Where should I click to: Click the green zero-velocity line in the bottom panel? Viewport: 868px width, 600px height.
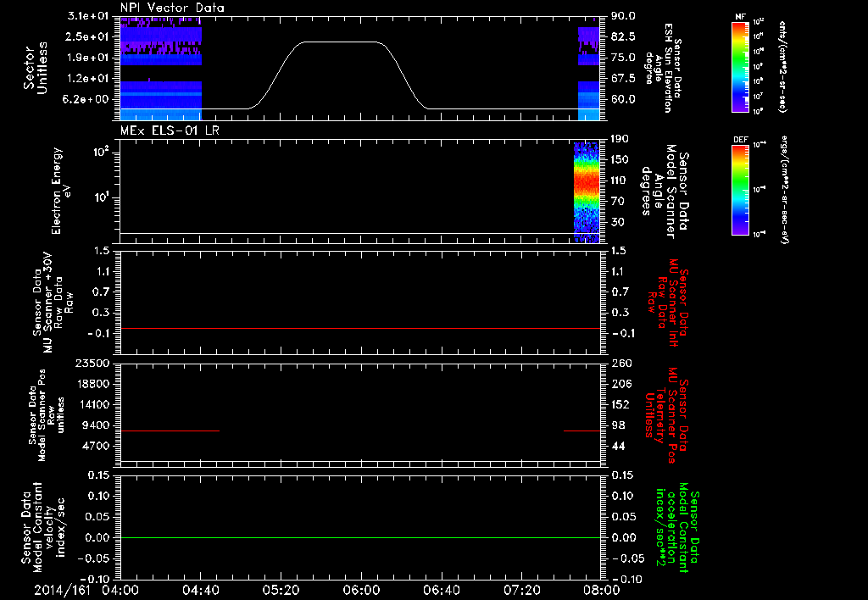click(x=360, y=537)
